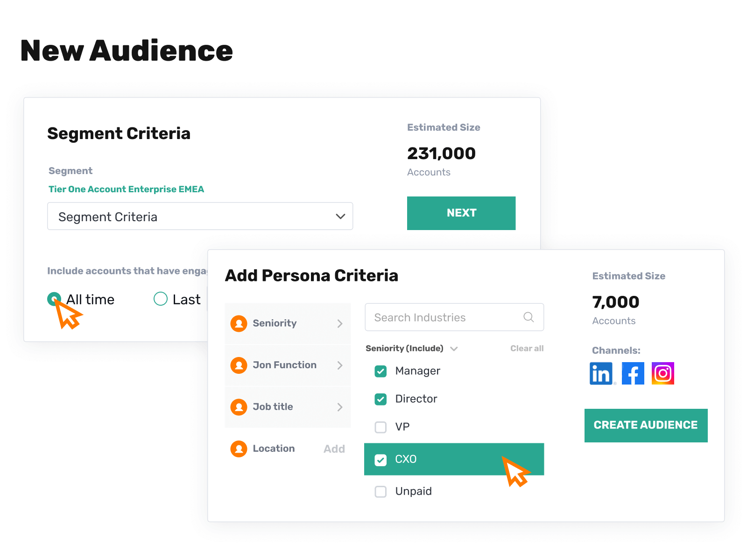
Task: Click the Instagram channel icon
Action: point(663,373)
